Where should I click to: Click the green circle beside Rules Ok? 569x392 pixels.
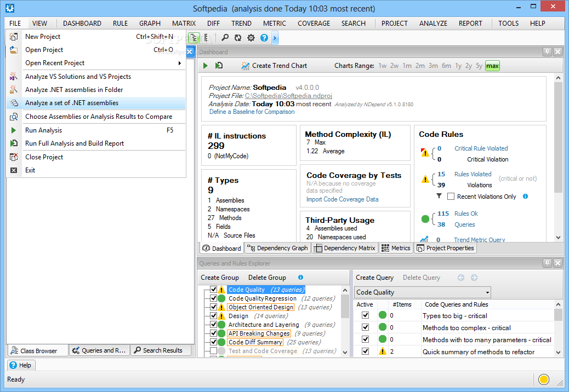pos(425,219)
